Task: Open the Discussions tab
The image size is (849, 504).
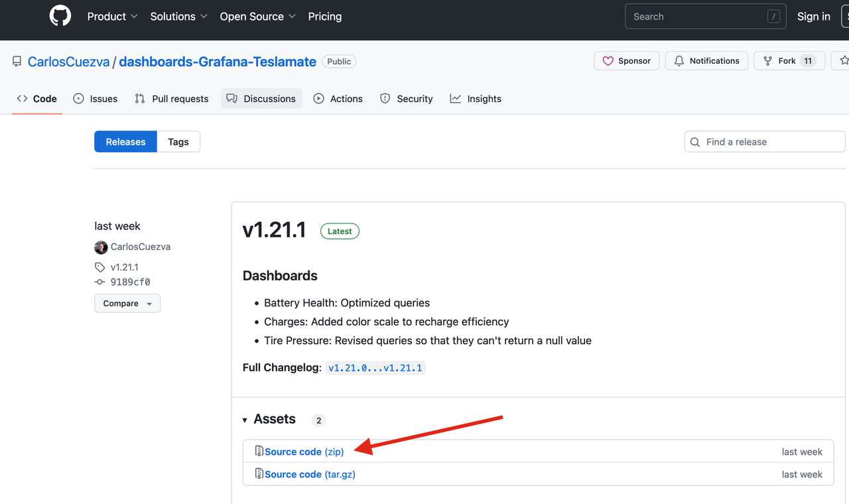Action: point(261,99)
